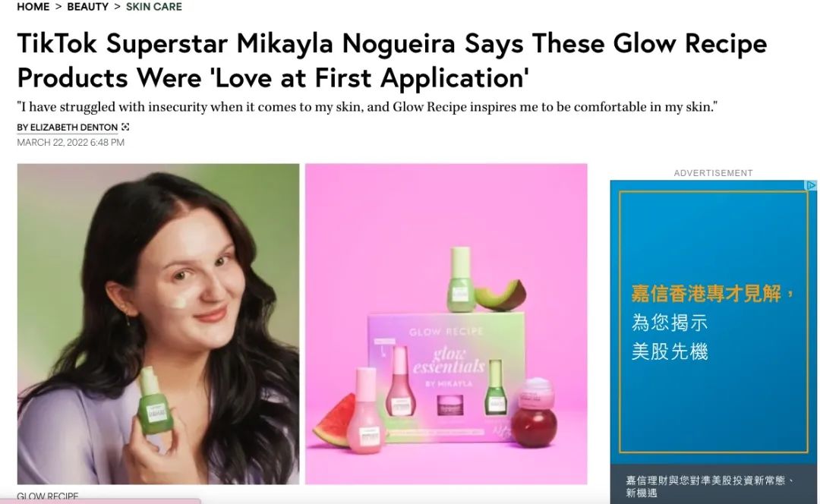Click the orange ad headline 嘉信香港專才見解
This screenshot has height=504, width=820.
[x=712, y=293]
